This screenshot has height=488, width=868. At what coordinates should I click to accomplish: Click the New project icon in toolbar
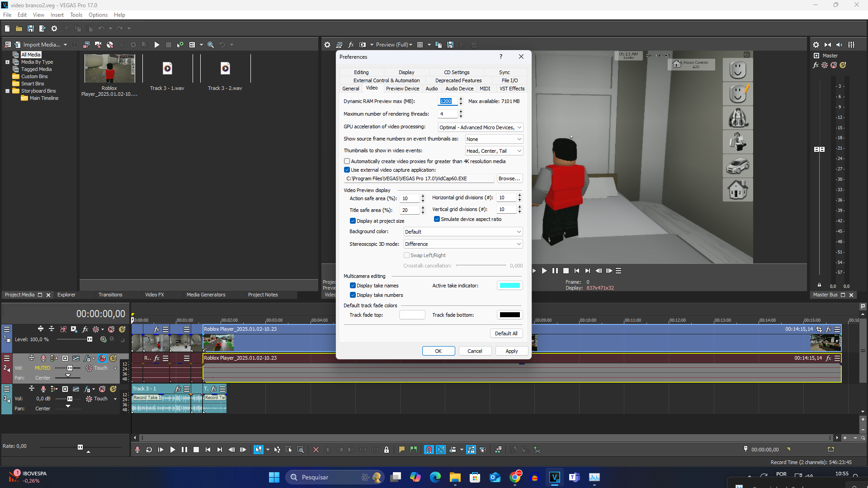(7, 28)
